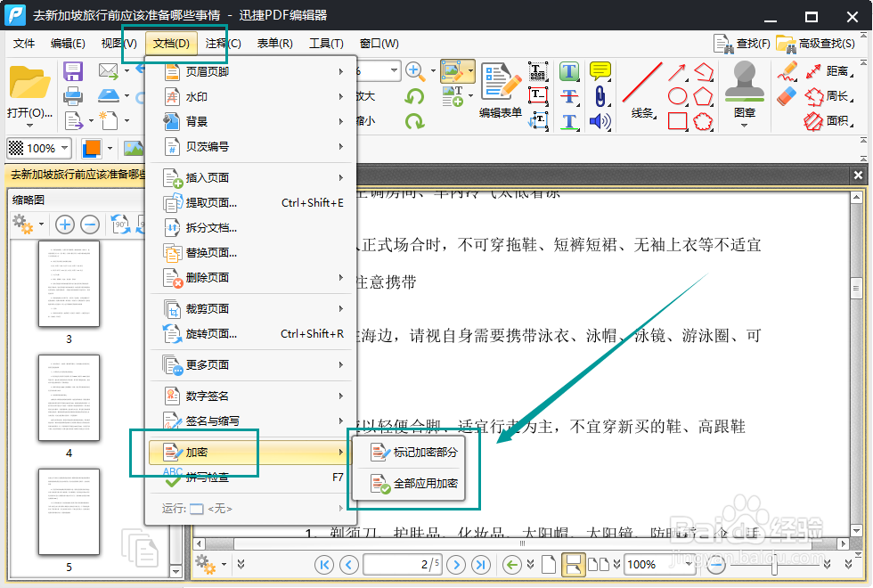Select the eraser tool icon

787,96
